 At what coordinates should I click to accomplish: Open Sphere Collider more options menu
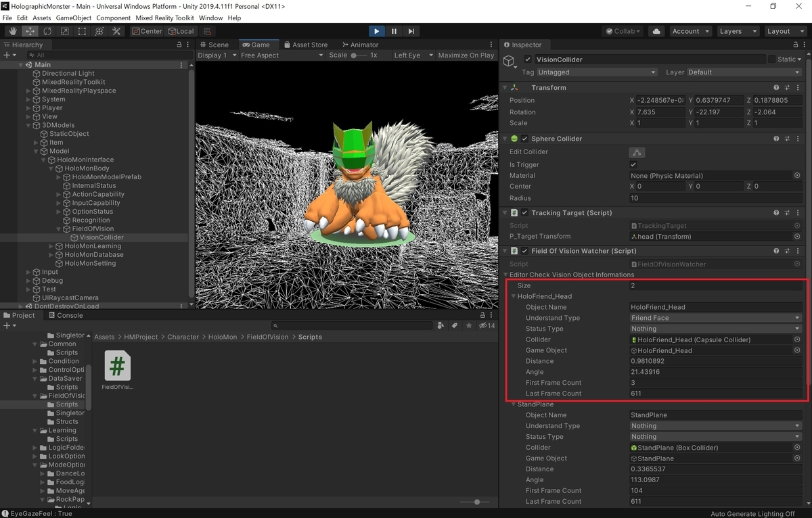click(797, 139)
